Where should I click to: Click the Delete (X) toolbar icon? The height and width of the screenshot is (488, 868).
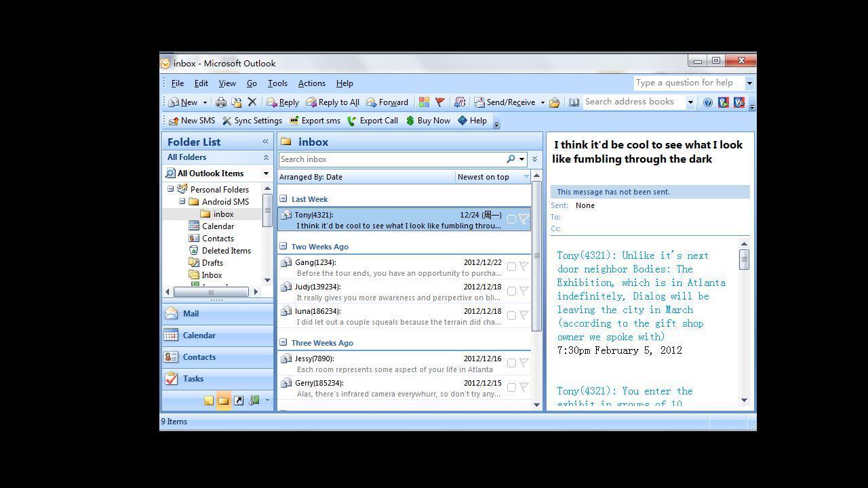coord(252,102)
